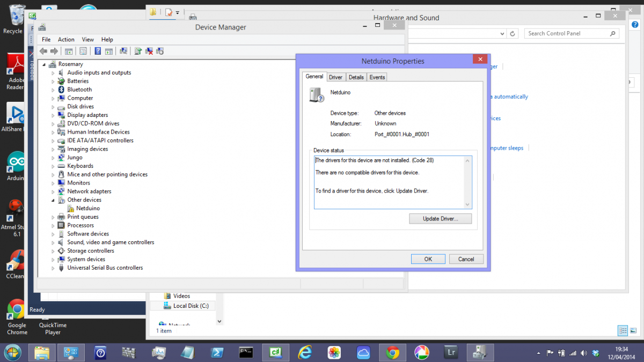Click the PowerShell taskbar icon
This screenshot has height=362, width=644.
click(217, 352)
